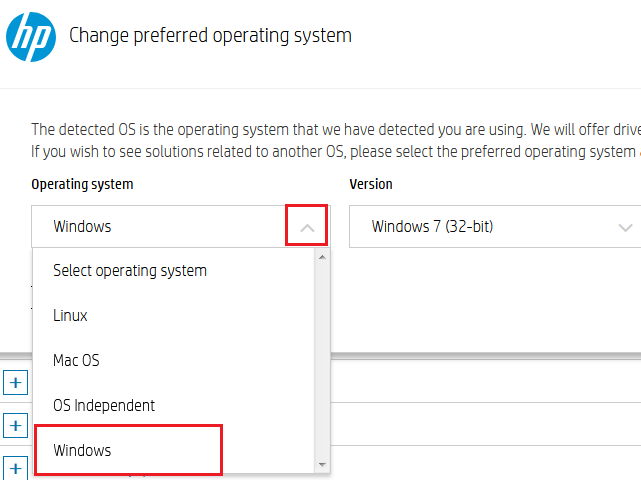Collapse the Operating system dropdown with up chevron
Viewport: 641px width, 480px height.
click(307, 228)
